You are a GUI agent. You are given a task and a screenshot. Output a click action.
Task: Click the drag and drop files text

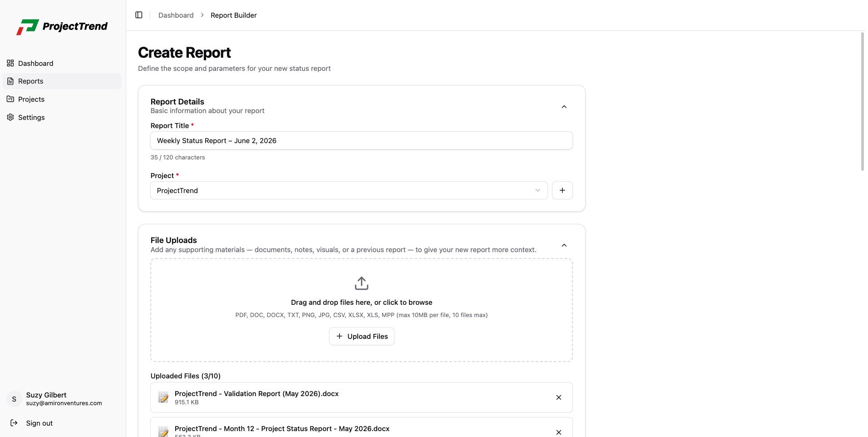click(x=361, y=302)
